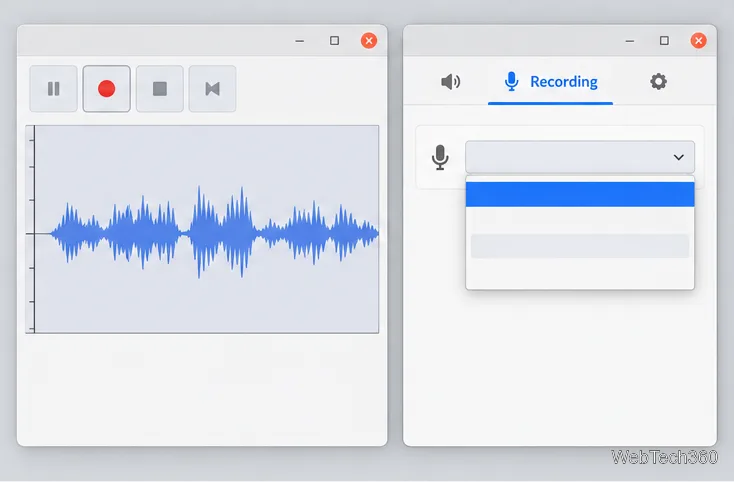The height and width of the screenshot is (482, 734).
Task: Minimize the recorder window
Action: [300, 41]
